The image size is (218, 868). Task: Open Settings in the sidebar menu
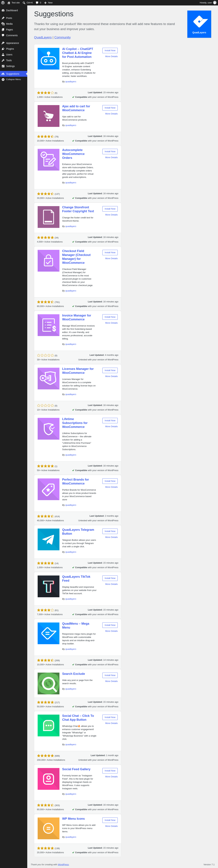tap(13, 66)
